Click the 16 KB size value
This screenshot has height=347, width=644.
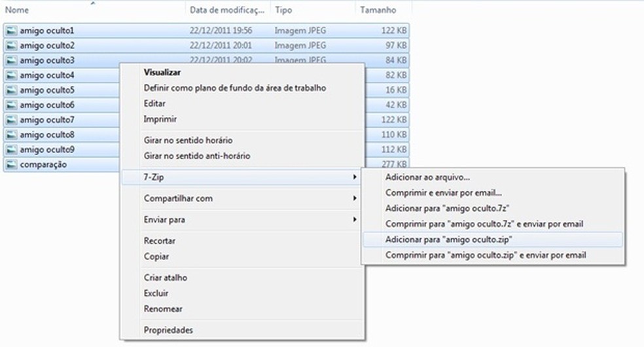tap(396, 90)
